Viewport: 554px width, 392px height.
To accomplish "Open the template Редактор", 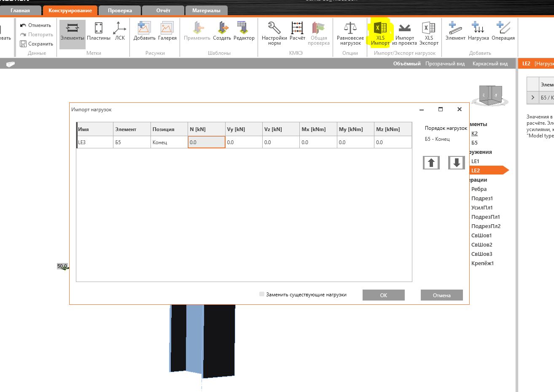I will (244, 31).
